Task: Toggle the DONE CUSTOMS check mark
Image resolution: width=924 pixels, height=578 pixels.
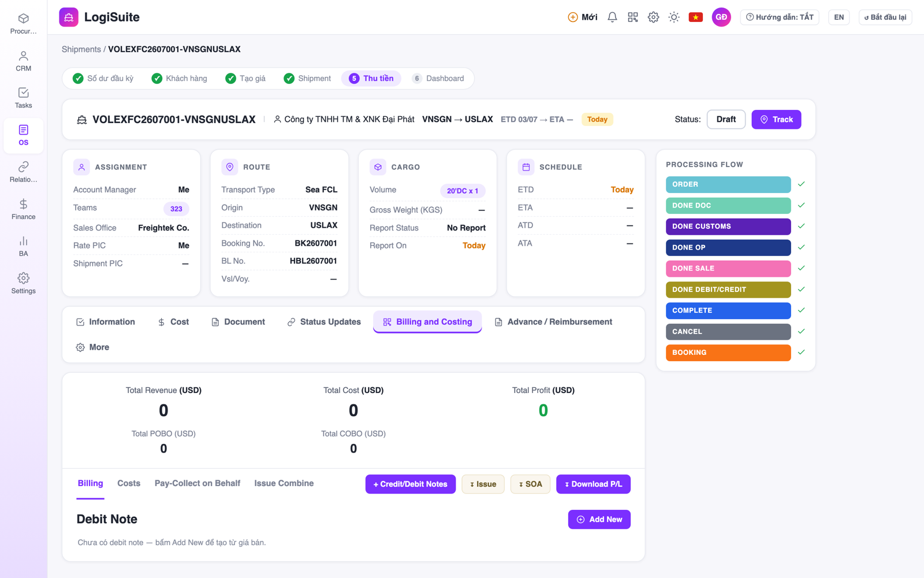Action: pyautogui.click(x=802, y=226)
